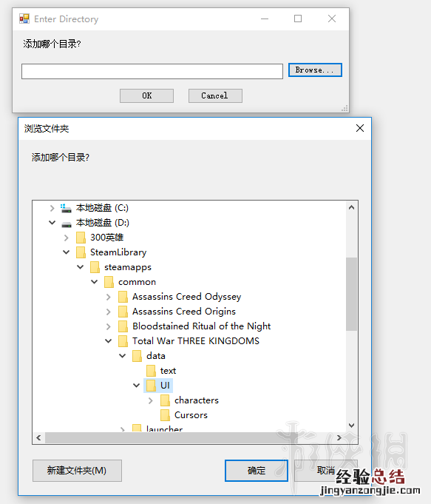Click the characters folder icon

coord(165,400)
